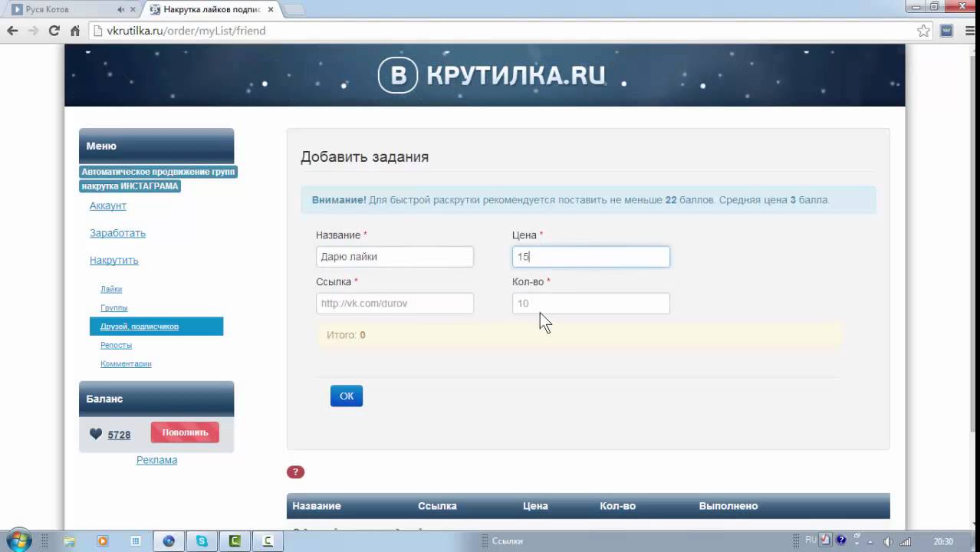Viewport: 980px width, 552px height.
Task: Open the Chrome menu icon
Action: click(968, 31)
